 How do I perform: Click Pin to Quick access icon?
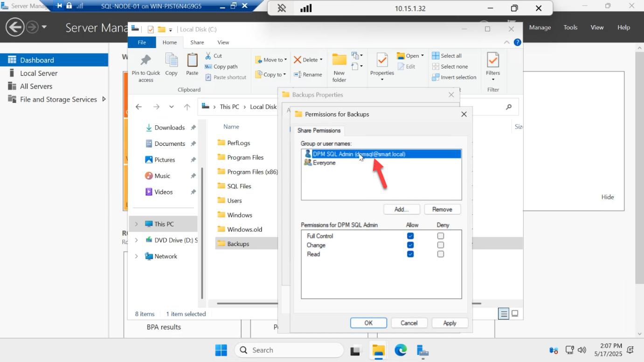(x=145, y=60)
